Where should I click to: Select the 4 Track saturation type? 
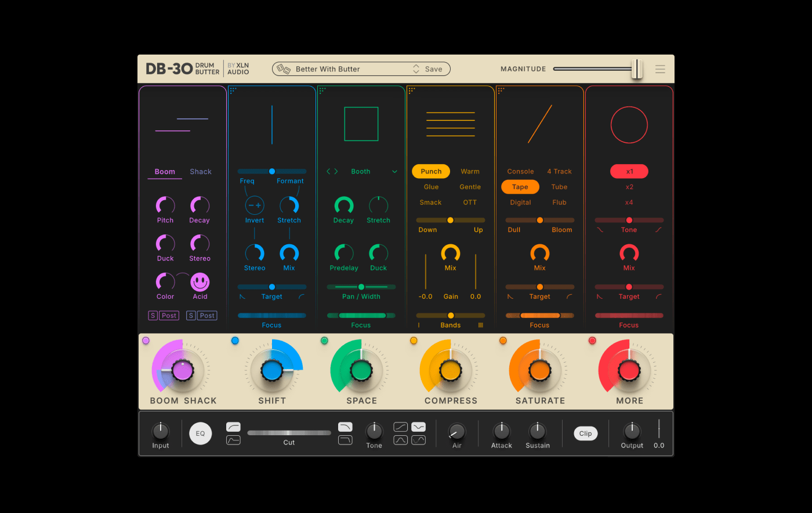pos(560,172)
